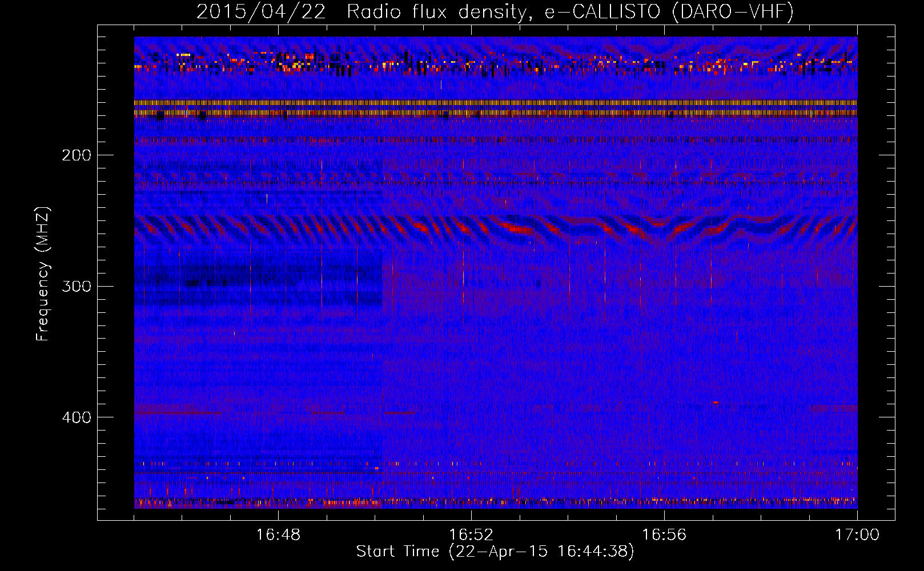Viewport: 924px width, 571px height.
Task: Click the '16:48' time tick label
Action: pyautogui.click(x=278, y=534)
